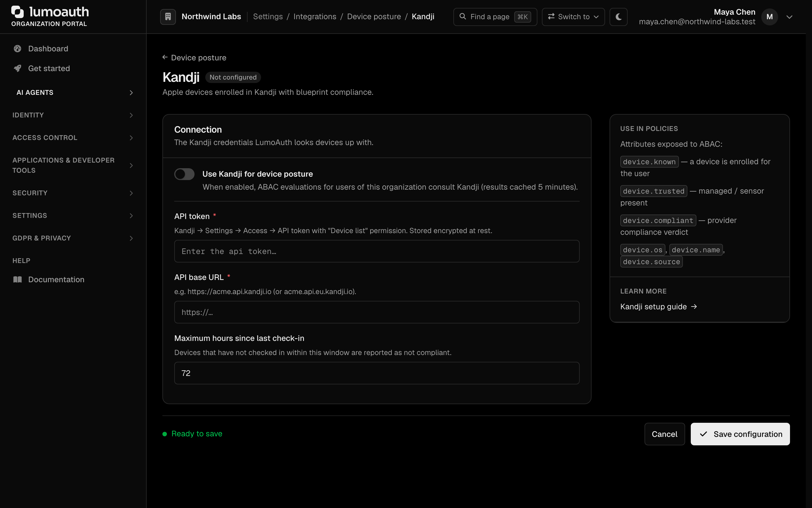Screen dimensions: 812x508
Task: Expand the AI Agents section
Action: tap(73, 92)
